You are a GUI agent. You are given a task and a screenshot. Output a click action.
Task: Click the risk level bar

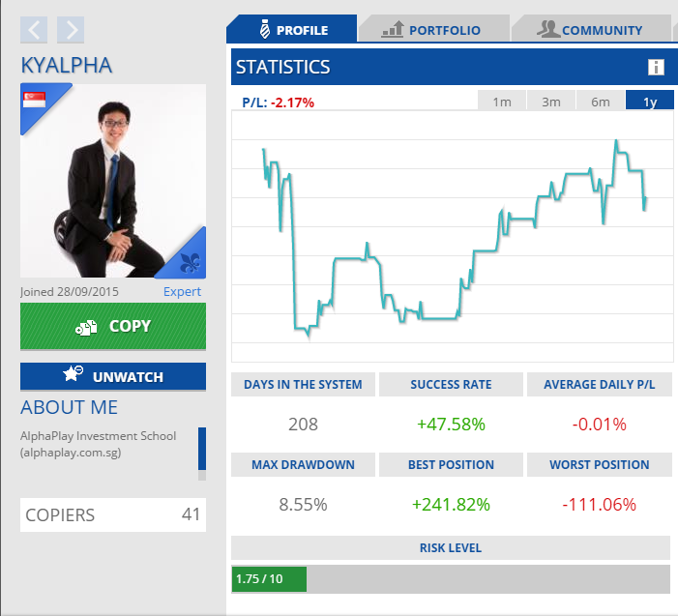pyautogui.click(x=451, y=579)
